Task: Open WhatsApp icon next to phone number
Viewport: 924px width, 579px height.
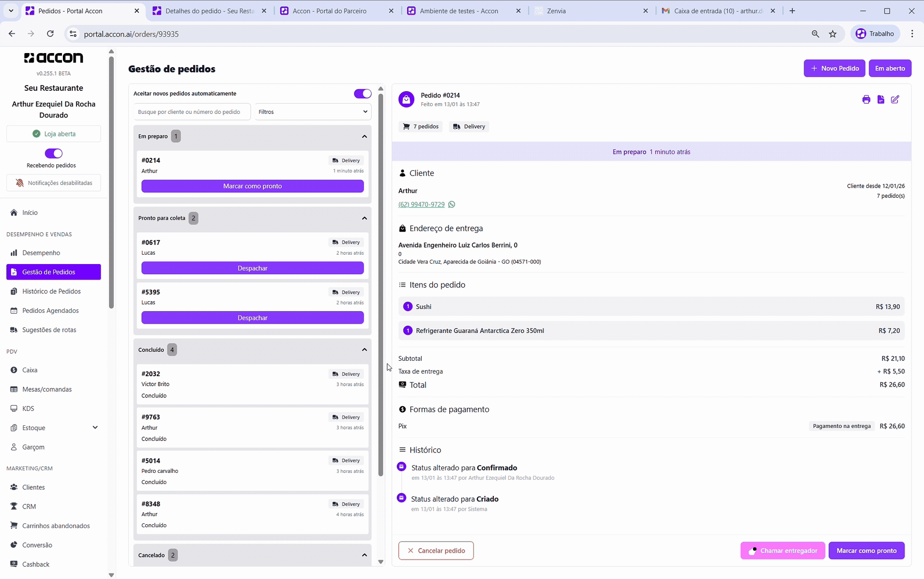Action: 452,204
